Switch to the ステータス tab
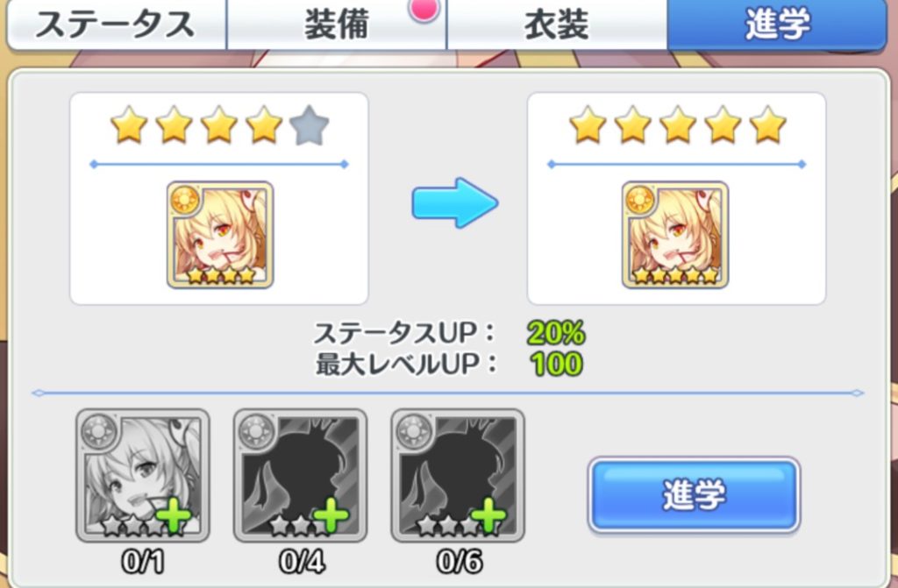The width and height of the screenshot is (898, 588). 117,25
